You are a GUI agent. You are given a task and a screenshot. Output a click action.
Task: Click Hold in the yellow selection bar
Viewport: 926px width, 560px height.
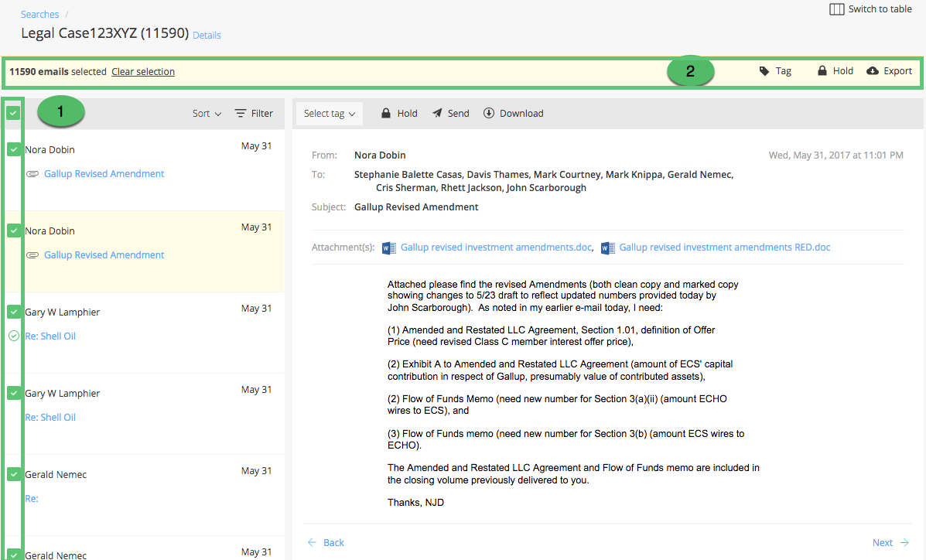click(835, 71)
